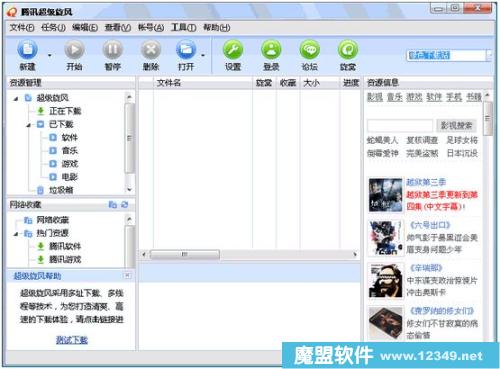The height and width of the screenshot is (369, 500).
Task: Click the 删除 (Delete) toolbar icon
Action: [151, 50]
